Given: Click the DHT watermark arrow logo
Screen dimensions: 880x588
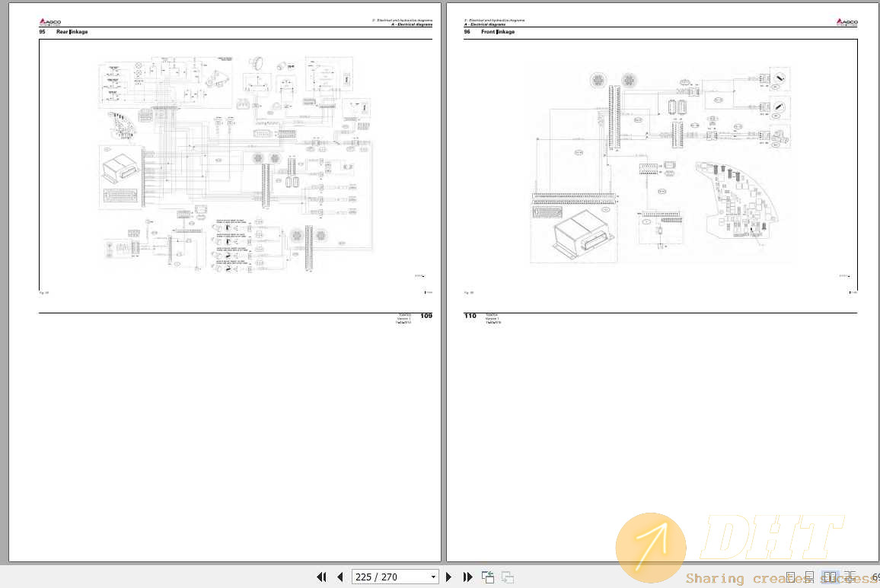Looking at the screenshot, I should tap(651, 548).
